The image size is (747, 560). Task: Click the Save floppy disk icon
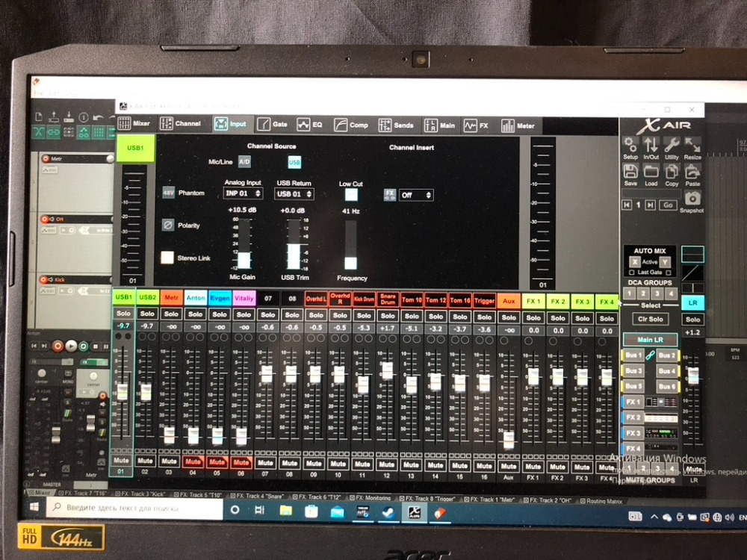click(630, 172)
